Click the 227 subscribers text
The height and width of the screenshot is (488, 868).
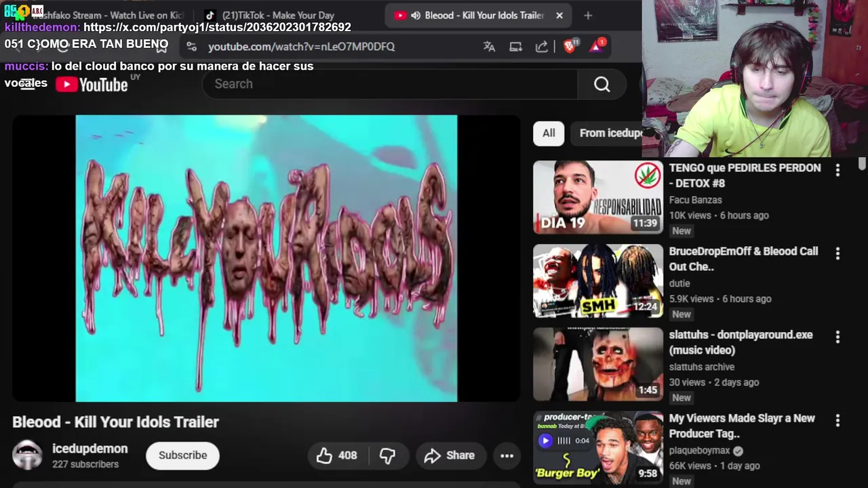point(85,464)
